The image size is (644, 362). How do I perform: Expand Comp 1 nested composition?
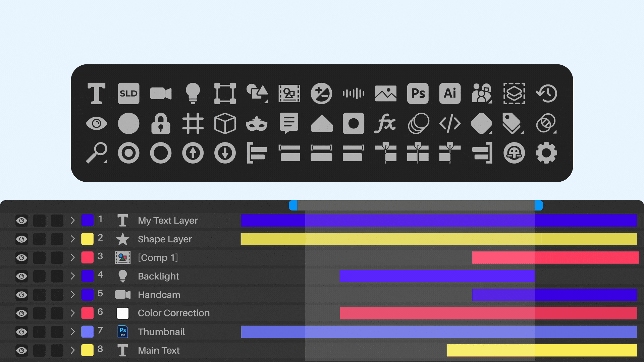[72, 258]
